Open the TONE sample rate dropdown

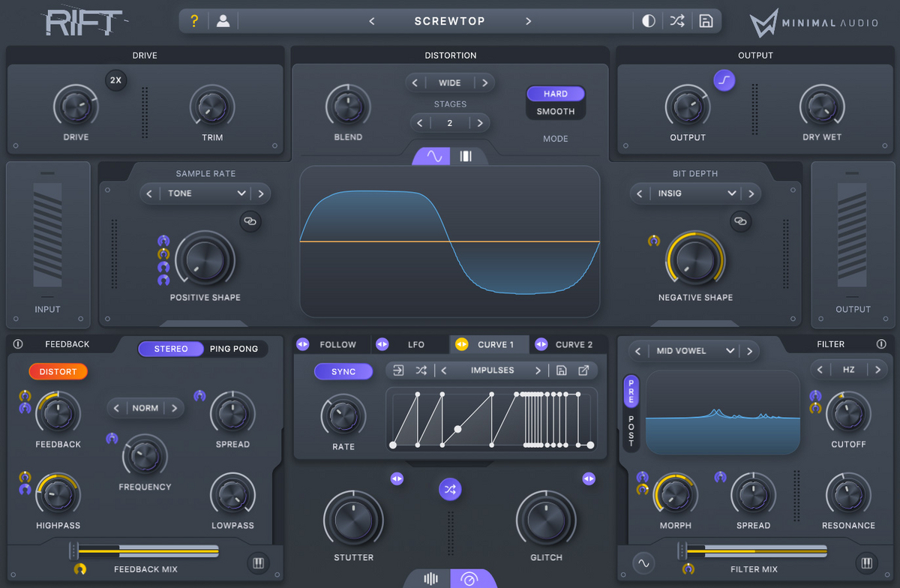(204, 193)
